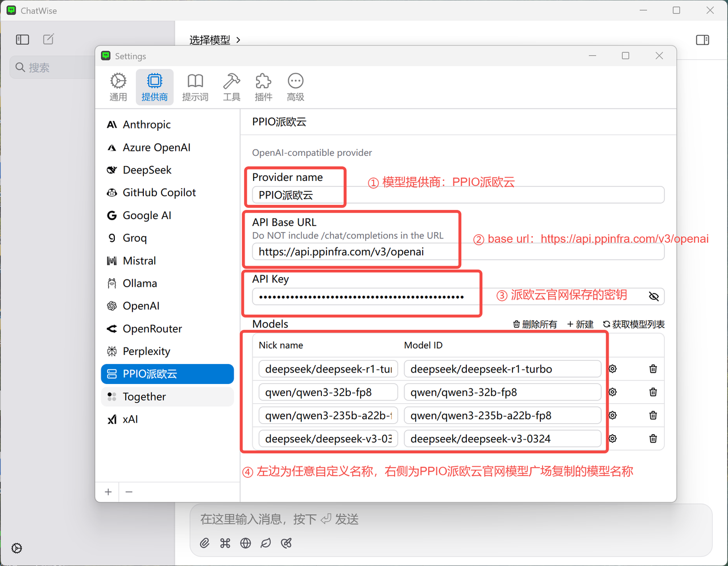Minimize the Settings window
728x566 pixels.
[593, 56]
